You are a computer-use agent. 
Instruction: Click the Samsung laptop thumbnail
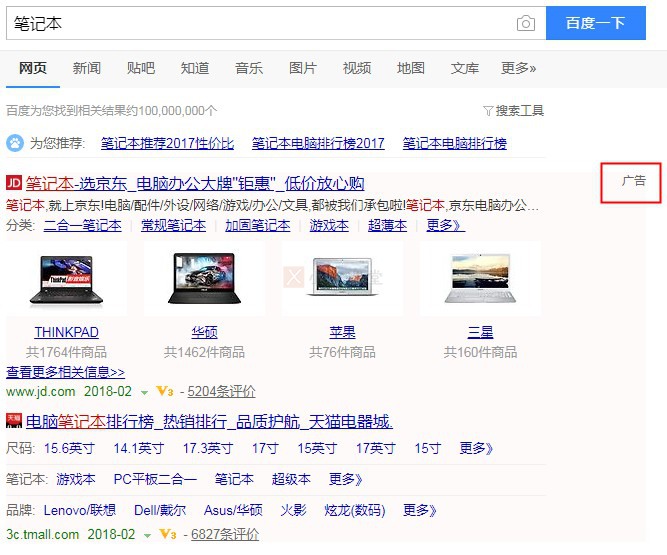(480, 278)
